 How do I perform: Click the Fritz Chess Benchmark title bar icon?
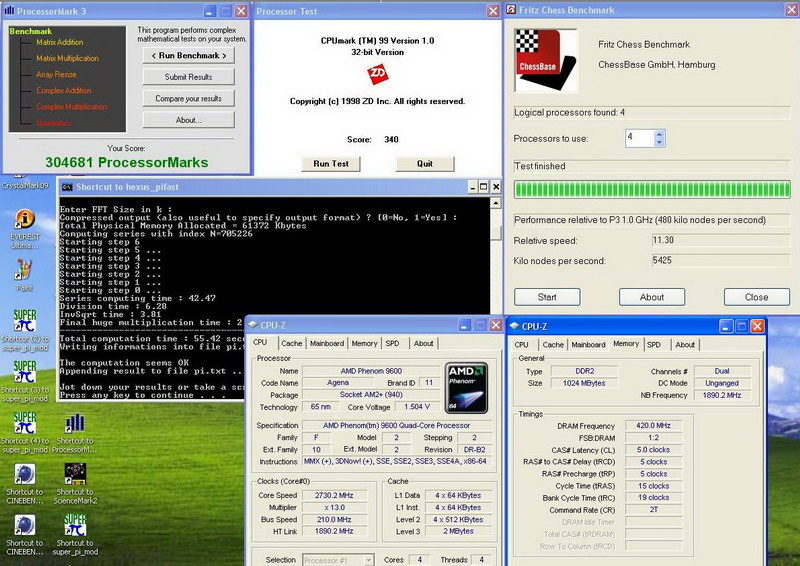tap(511, 10)
